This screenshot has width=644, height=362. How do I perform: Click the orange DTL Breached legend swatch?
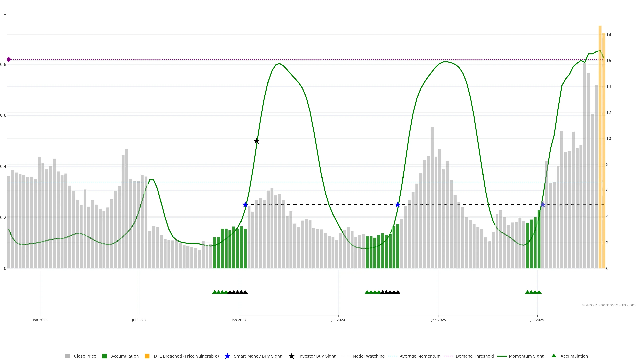pos(147,356)
